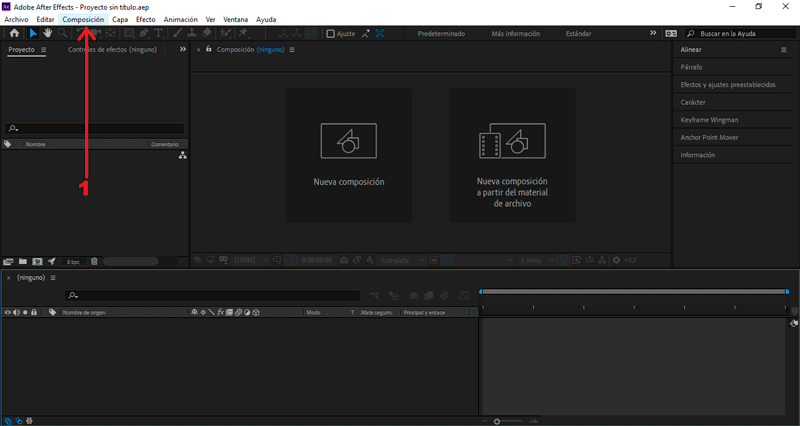Open the (100%) magnification dropdown
800x426 pixels.
(250, 260)
